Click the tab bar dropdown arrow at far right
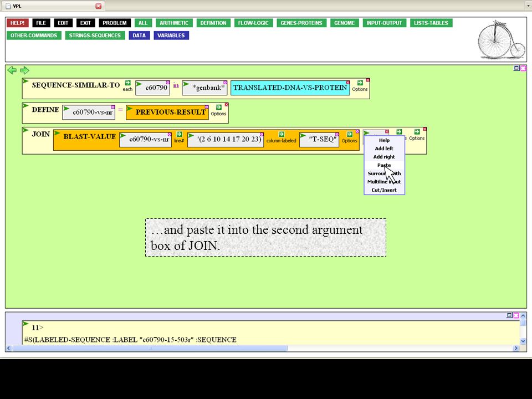532x399 pixels. coord(528,6)
